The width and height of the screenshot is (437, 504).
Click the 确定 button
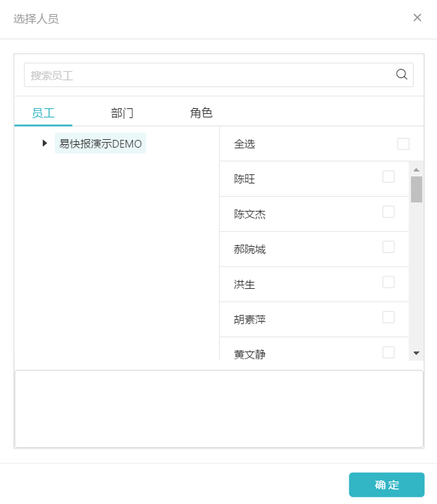386,485
